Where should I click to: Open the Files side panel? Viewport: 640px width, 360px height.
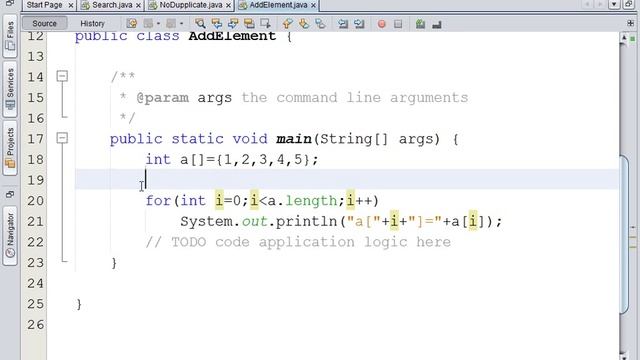[10, 36]
